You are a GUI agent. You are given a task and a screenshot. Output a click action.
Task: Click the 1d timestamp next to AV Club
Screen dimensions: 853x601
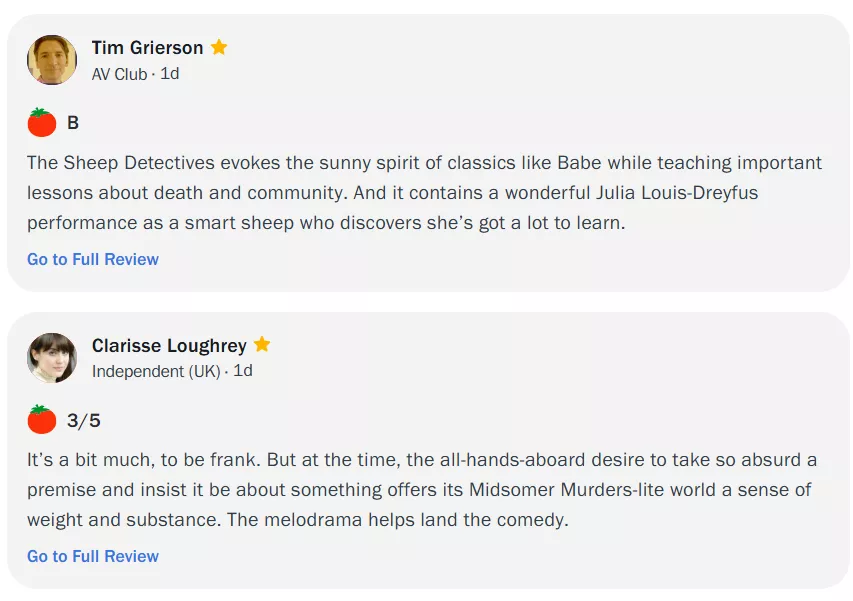[170, 74]
